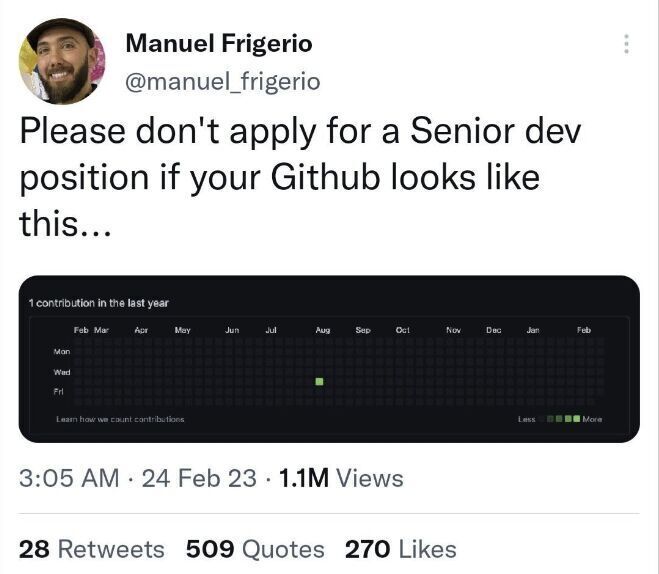659x574 pixels.
Task: Click Manuel Frigerio's profile picture
Action: (x=61, y=61)
